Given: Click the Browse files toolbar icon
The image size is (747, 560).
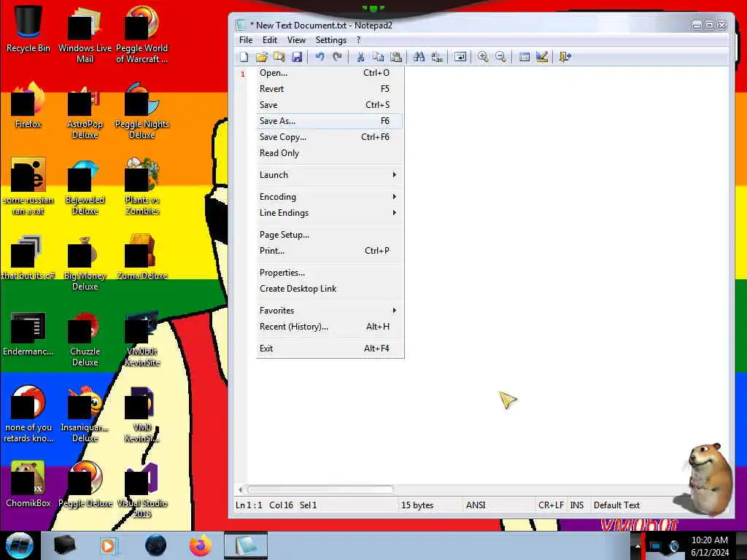Looking at the screenshot, I should click(279, 57).
